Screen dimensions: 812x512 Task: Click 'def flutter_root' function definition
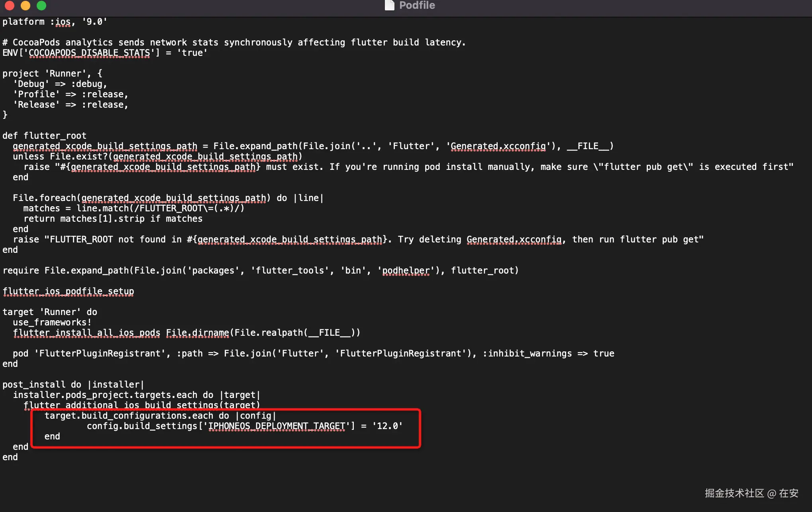(x=44, y=136)
